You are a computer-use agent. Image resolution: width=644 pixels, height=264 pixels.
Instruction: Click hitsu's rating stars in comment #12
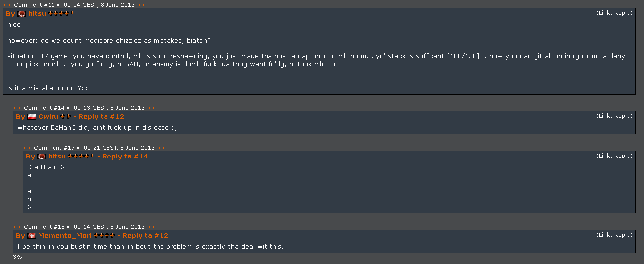60,13
